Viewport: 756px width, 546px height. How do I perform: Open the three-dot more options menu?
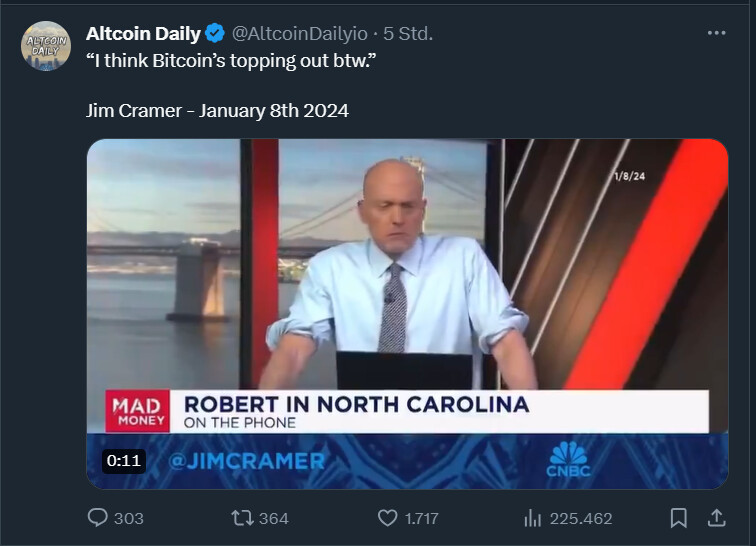(x=716, y=33)
